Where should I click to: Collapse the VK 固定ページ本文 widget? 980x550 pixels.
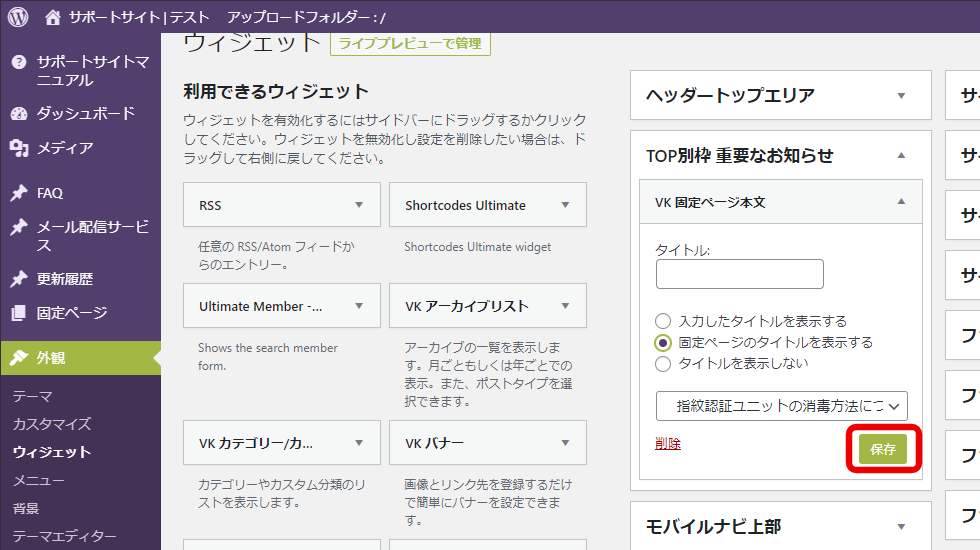pyautogui.click(x=900, y=202)
